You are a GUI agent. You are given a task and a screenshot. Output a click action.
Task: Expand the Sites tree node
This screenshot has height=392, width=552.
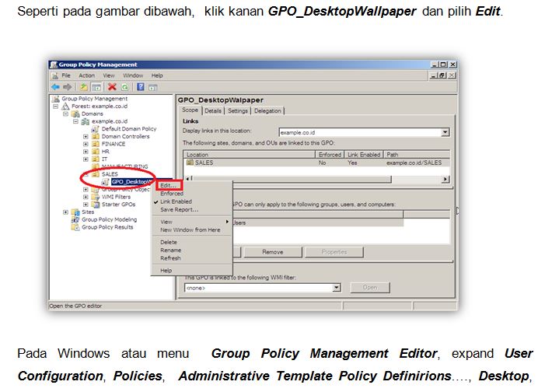click(x=65, y=212)
